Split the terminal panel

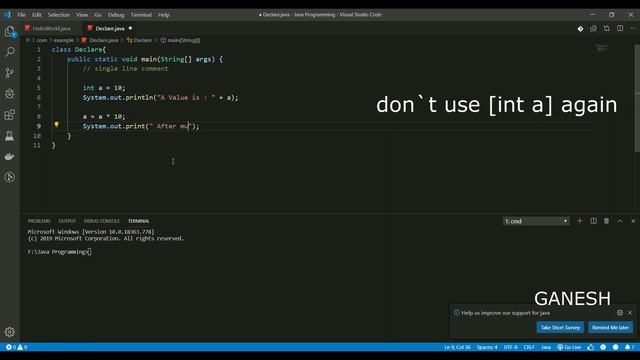[593, 221]
